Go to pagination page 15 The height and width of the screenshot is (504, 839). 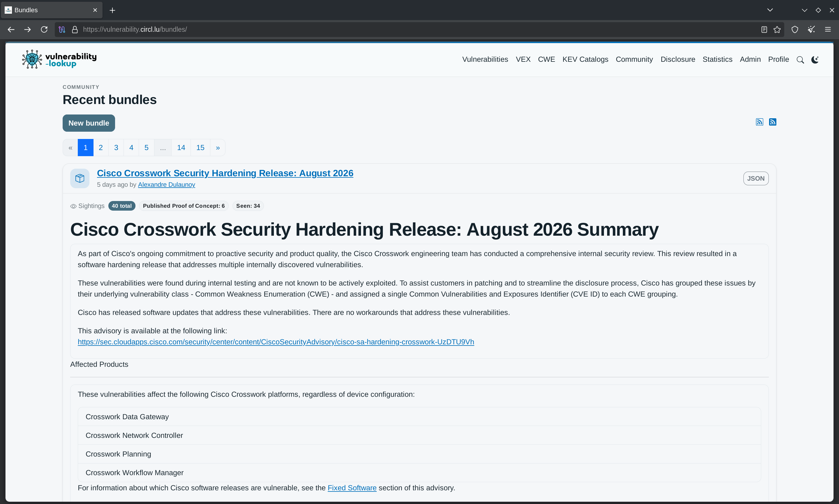[x=200, y=148]
